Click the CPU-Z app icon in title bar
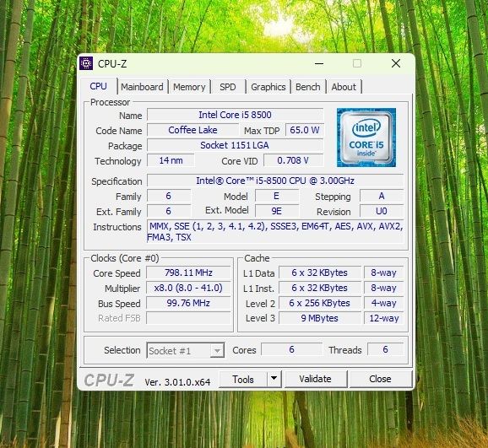 tap(86, 63)
